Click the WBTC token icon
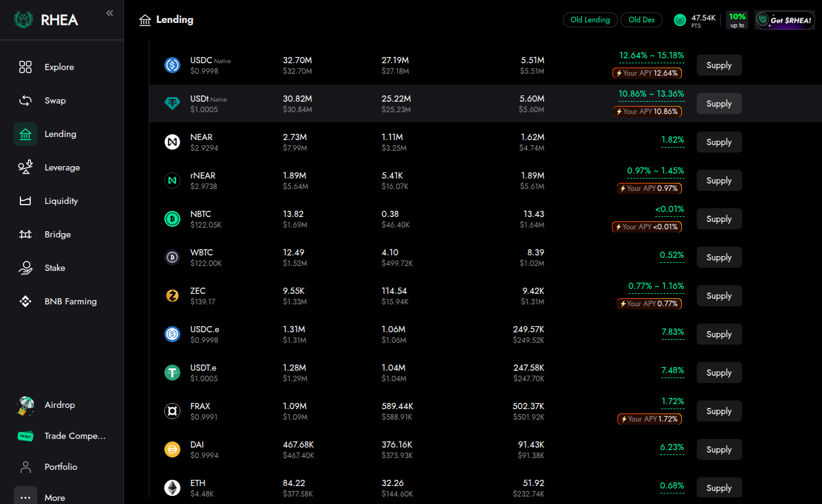Screen dimensions: 822x504 (172, 257)
